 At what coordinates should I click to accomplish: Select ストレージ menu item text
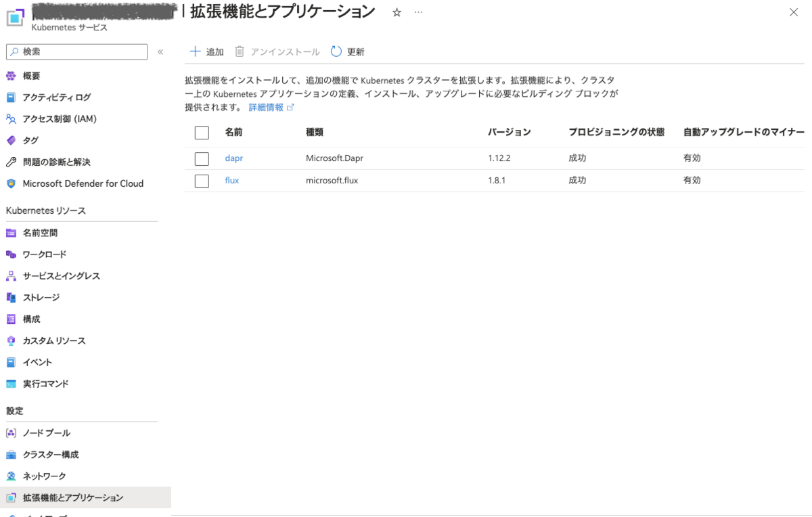tap(41, 298)
